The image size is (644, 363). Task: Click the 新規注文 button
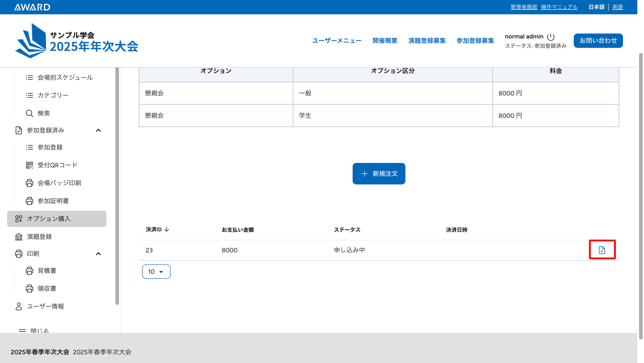coord(379,174)
